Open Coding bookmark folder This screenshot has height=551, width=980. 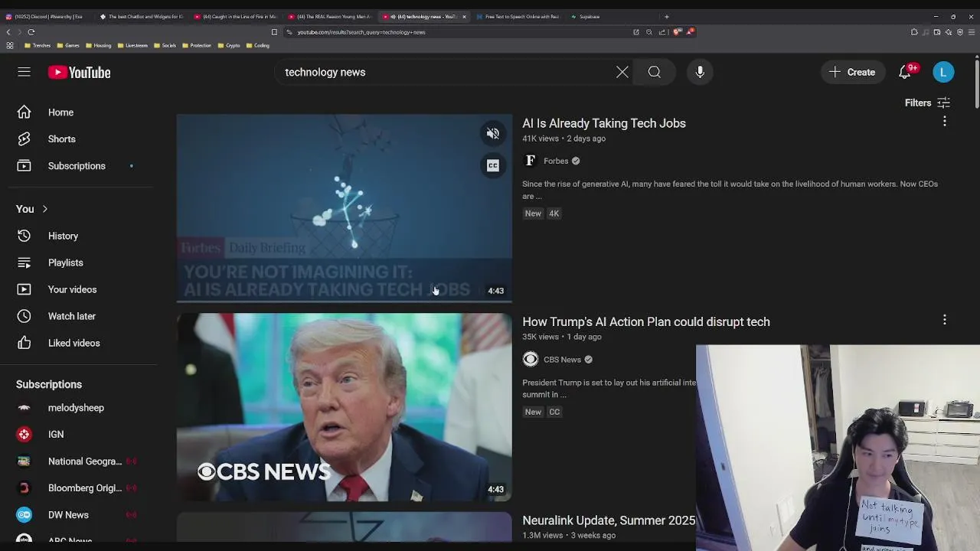257,46
